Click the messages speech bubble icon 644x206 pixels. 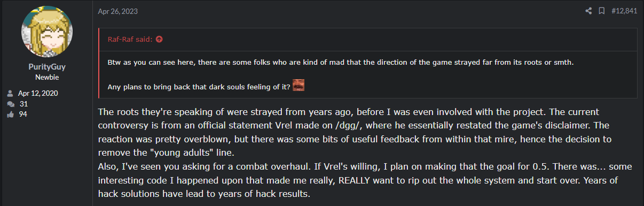coord(10,104)
